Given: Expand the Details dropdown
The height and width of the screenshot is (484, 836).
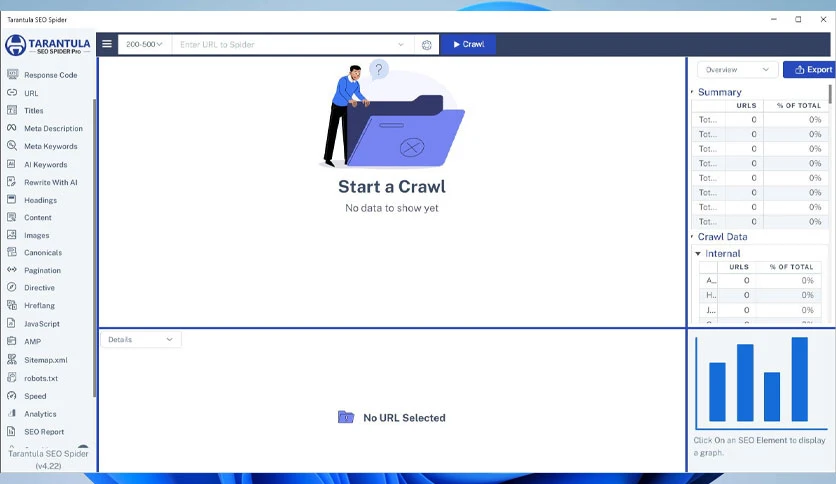Looking at the screenshot, I should pyautogui.click(x=141, y=340).
